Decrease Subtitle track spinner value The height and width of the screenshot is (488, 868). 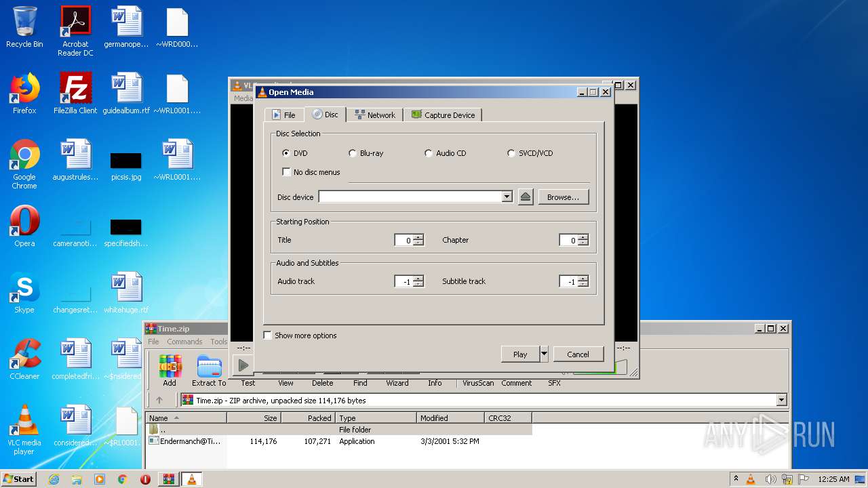click(583, 284)
